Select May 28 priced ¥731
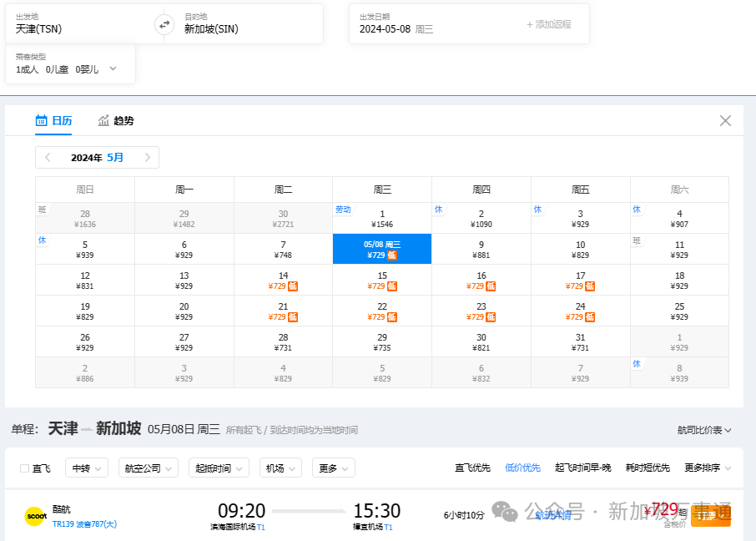The image size is (756, 541). point(283,341)
